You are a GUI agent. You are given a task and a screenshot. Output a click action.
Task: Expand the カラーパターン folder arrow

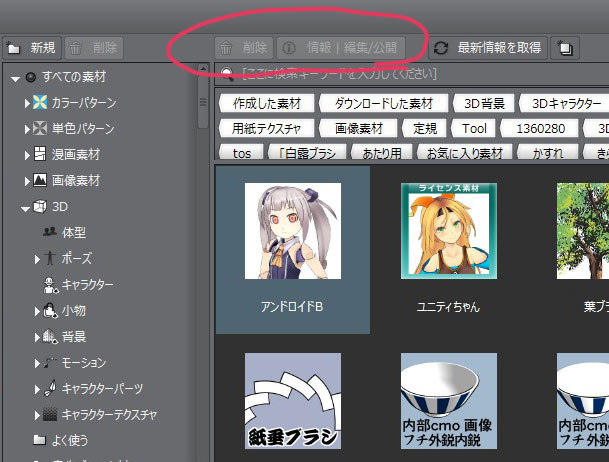(x=27, y=104)
